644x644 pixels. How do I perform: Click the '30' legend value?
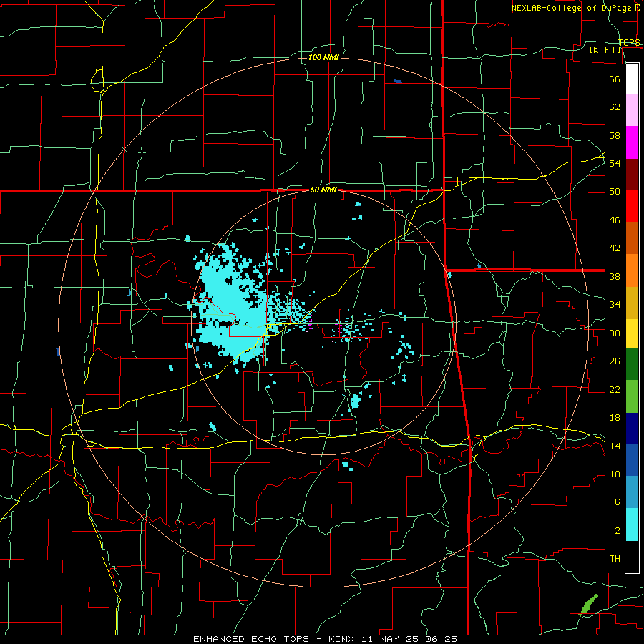pos(615,333)
